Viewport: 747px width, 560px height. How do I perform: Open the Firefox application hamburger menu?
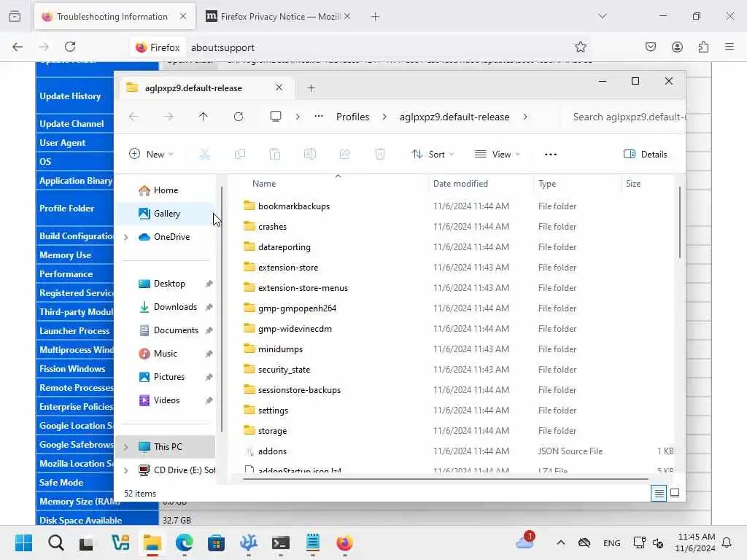729,47
